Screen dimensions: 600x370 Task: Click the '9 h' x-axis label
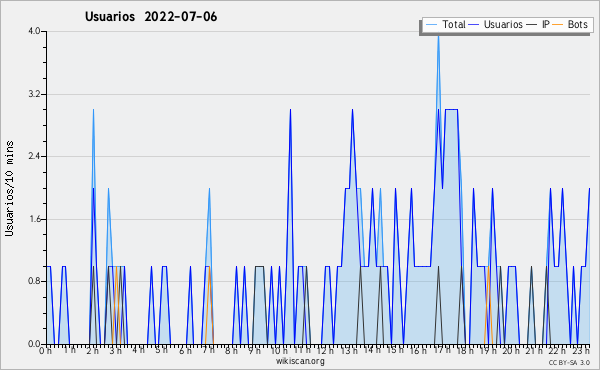(254, 350)
